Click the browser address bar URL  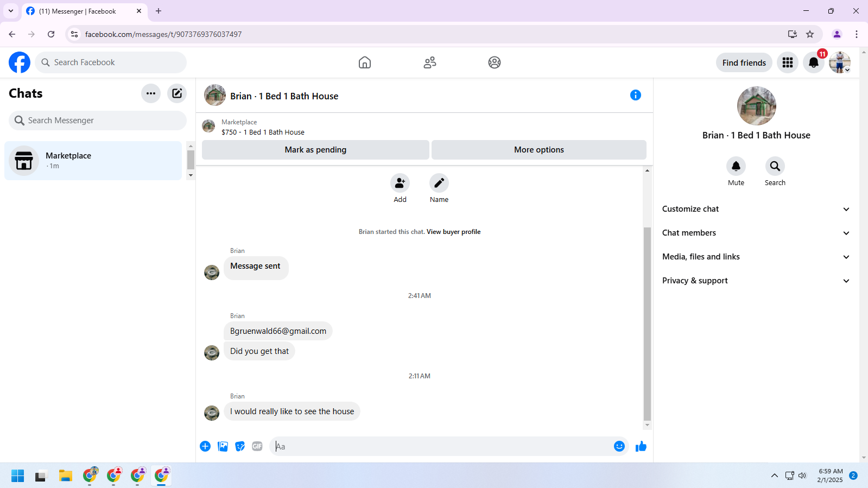coord(163,34)
